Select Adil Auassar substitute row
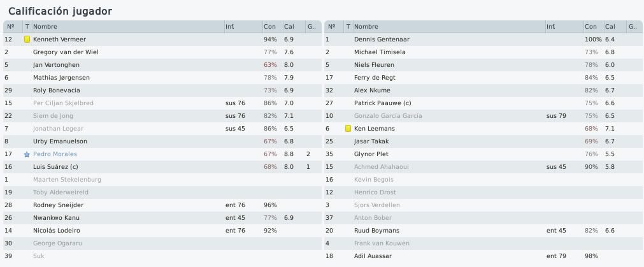This screenshot has width=644, height=267. (x=483, y=256)
